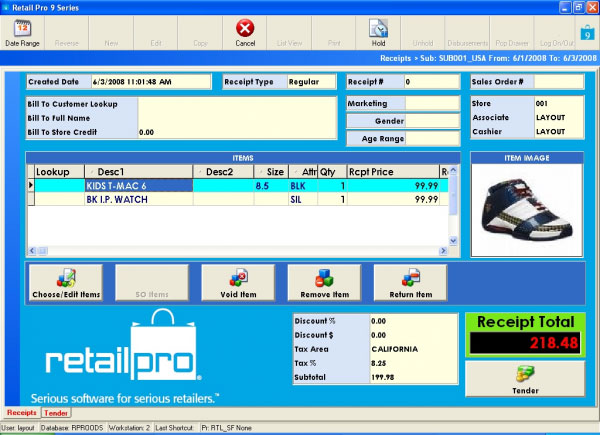Select the BK I.P. WATCH item row
The width and height of the screenshot is (600, 435).
pyautogui.click(x=237, y=199)
